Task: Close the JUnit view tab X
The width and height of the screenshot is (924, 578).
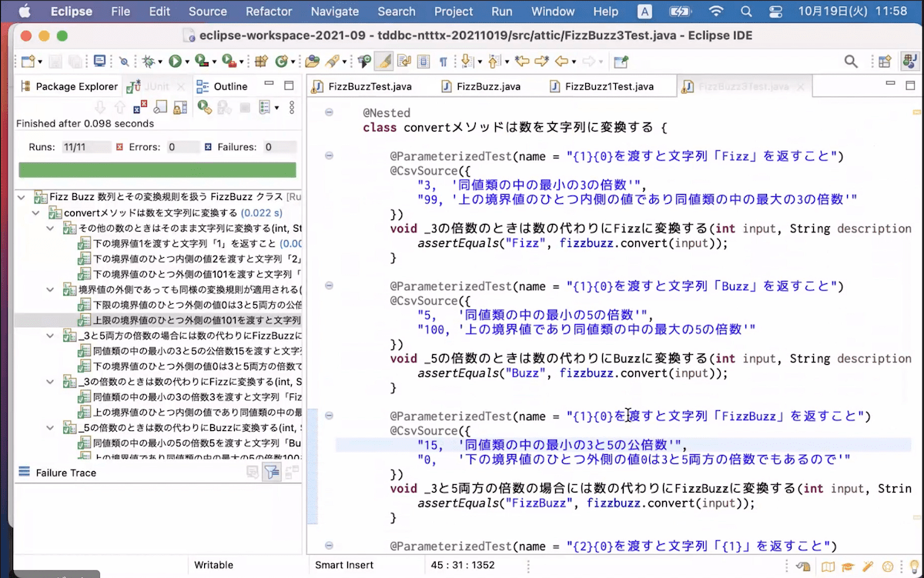Action: pos(180,87)
